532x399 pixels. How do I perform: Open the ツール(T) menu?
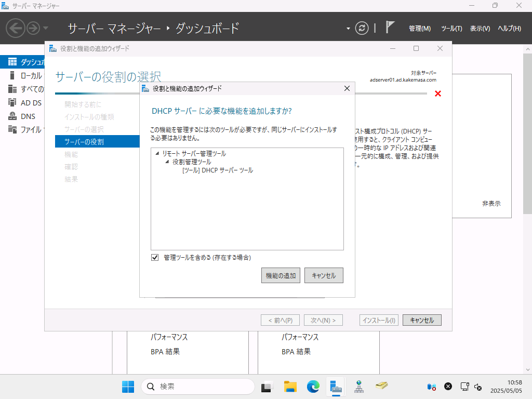451,29
